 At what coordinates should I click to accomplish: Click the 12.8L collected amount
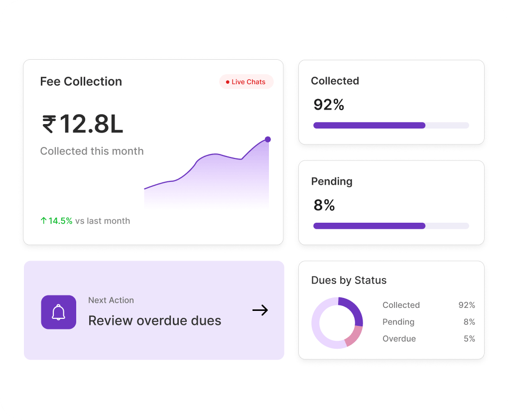point(91,124)
